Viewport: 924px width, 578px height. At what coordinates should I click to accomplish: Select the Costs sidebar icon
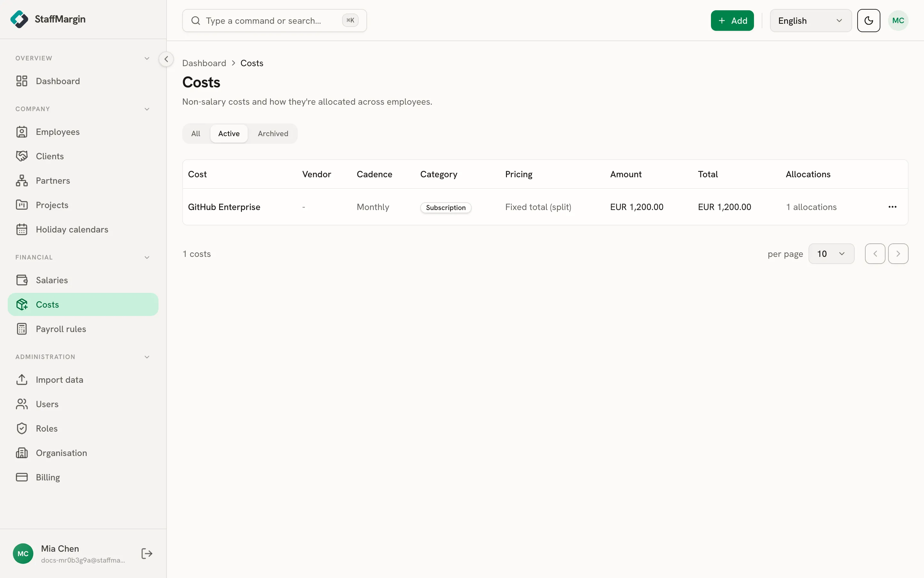(x=22, y=305)
